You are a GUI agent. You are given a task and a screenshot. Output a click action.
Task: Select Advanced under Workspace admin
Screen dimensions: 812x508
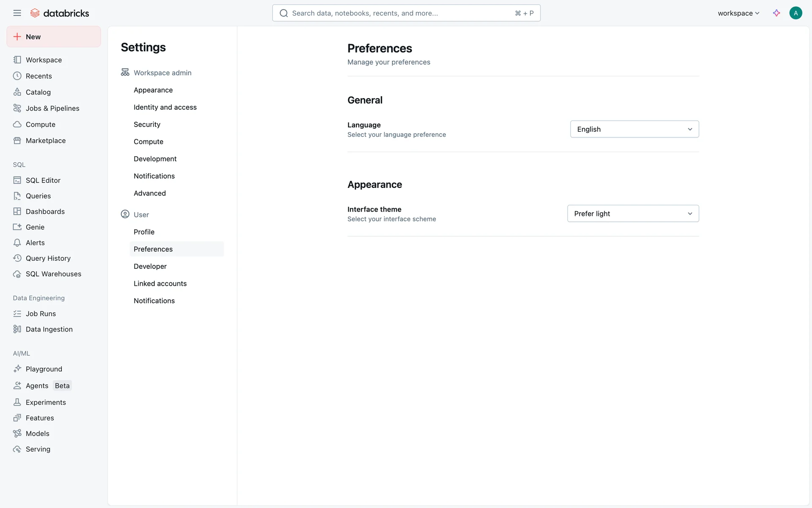(150, 193)
